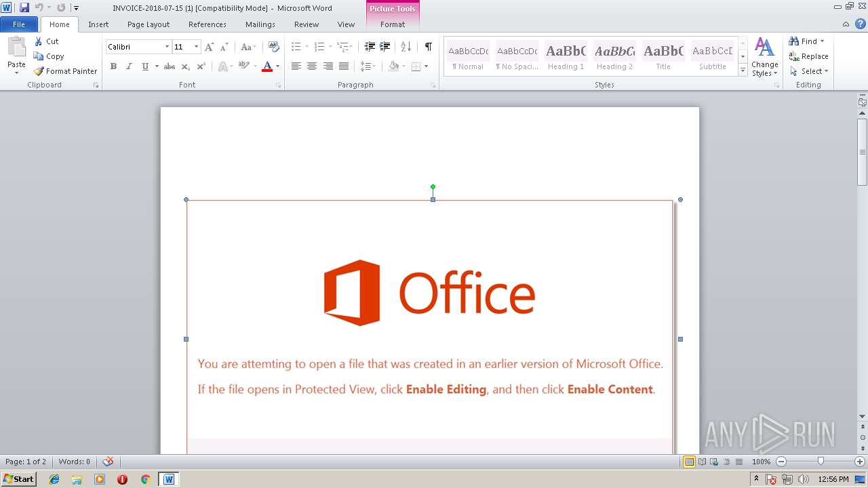Increase paragraph indent

pos(384,47)
